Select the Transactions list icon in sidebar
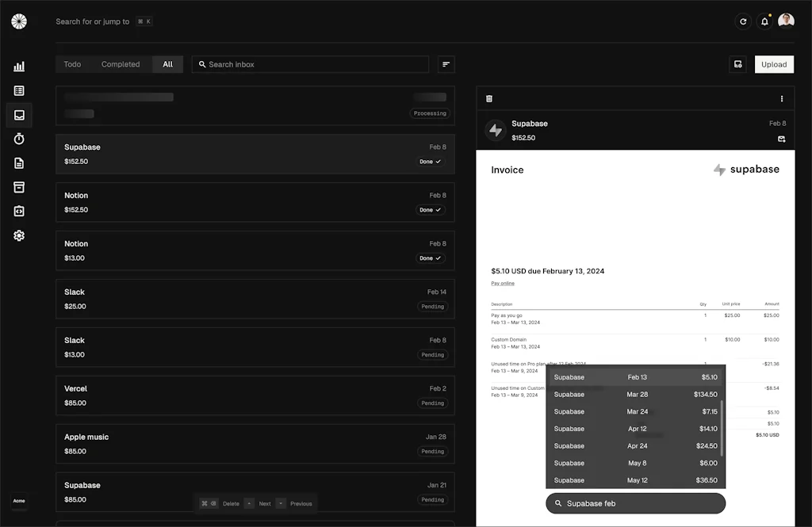 pos(19,90)
